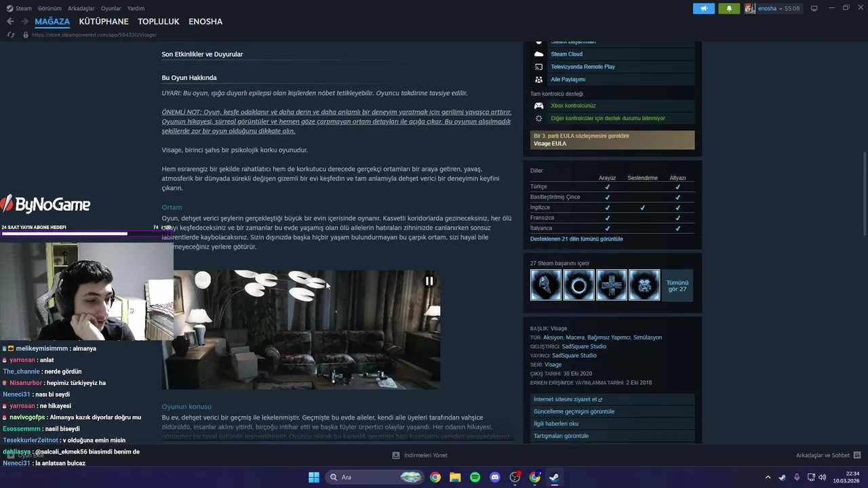Viewport: 868px width, 488px height.
Task: Open the Steam announcements megaphone button
Action: pos(703,8)
